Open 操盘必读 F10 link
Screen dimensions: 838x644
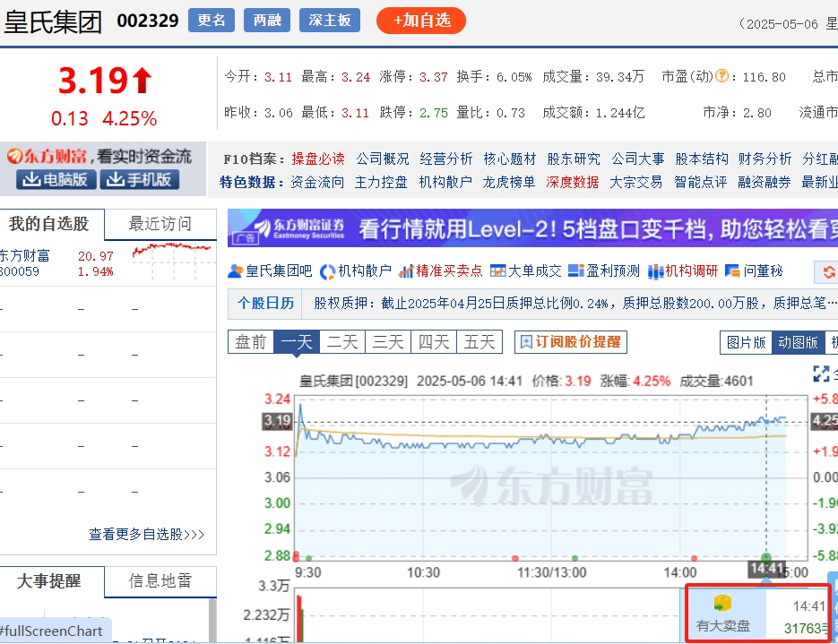point(318,159)
